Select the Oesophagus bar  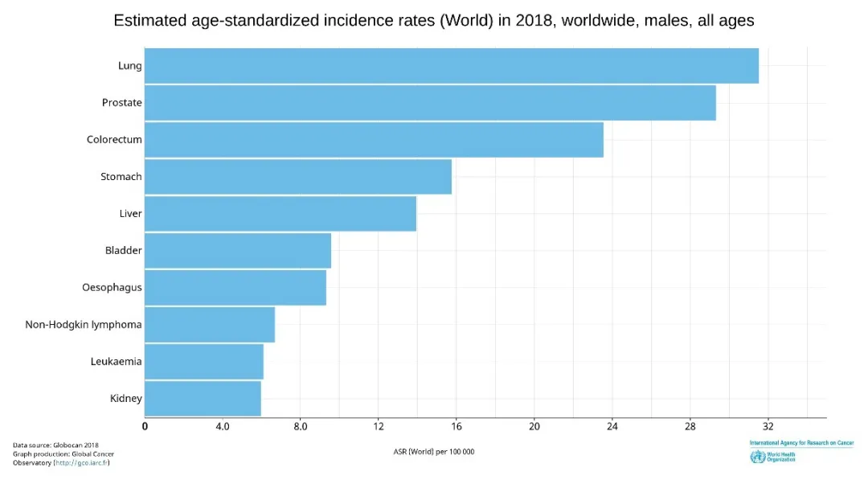[235, 287]
